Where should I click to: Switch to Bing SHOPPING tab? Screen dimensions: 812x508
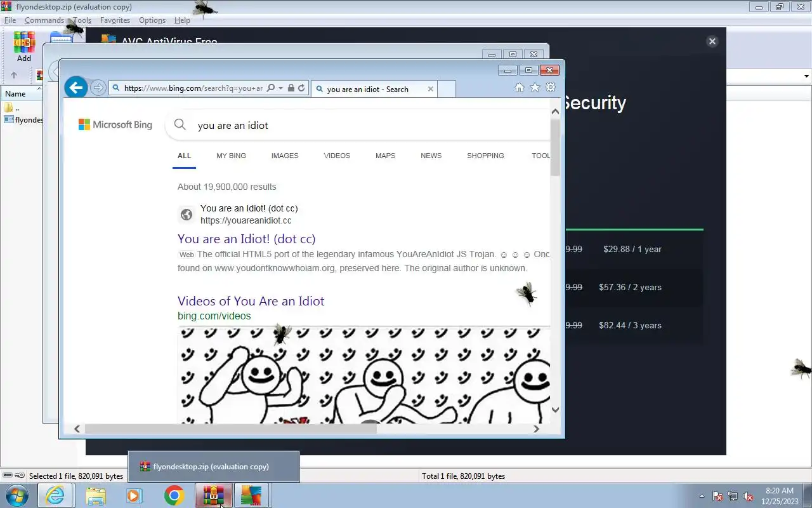click(x=485, y=156)
